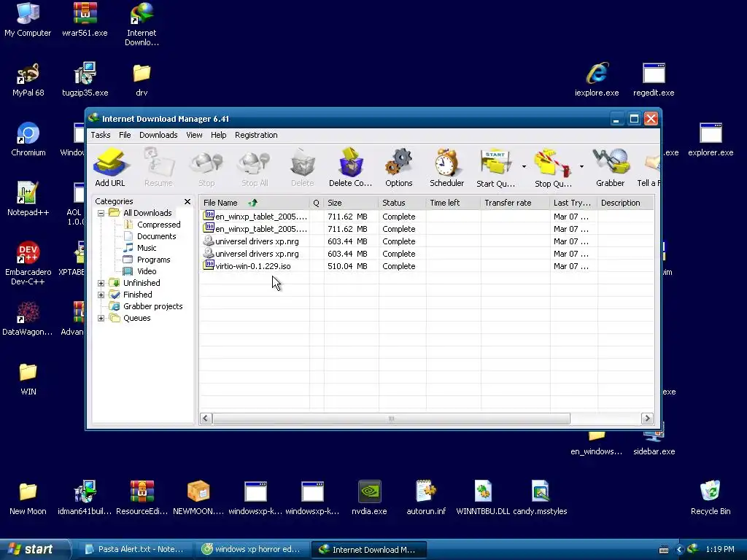The image size is (747, 560).
Task: Open My Computer desktop icon
Action: click(x=28, y=20)
